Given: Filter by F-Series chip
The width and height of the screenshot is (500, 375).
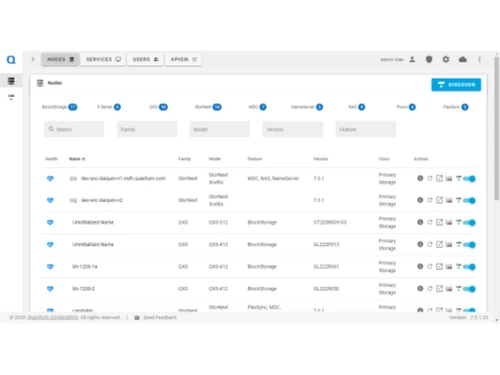Looking at the screenshot, I should click(x=109, y=107).
